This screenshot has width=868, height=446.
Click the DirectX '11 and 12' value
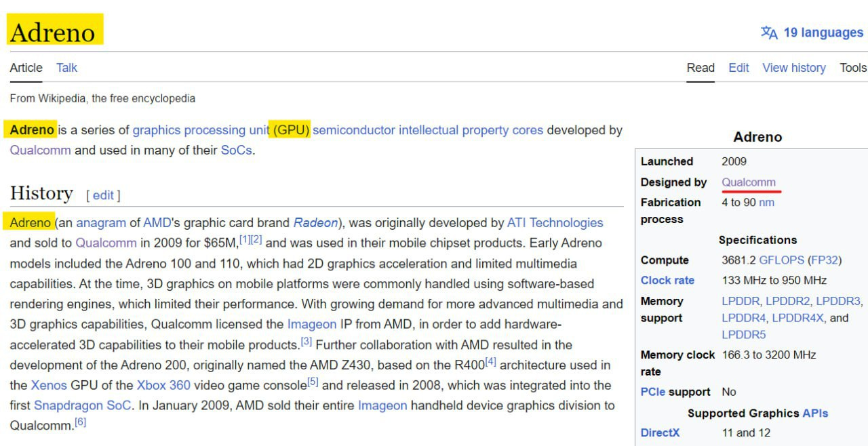(746, 432)
